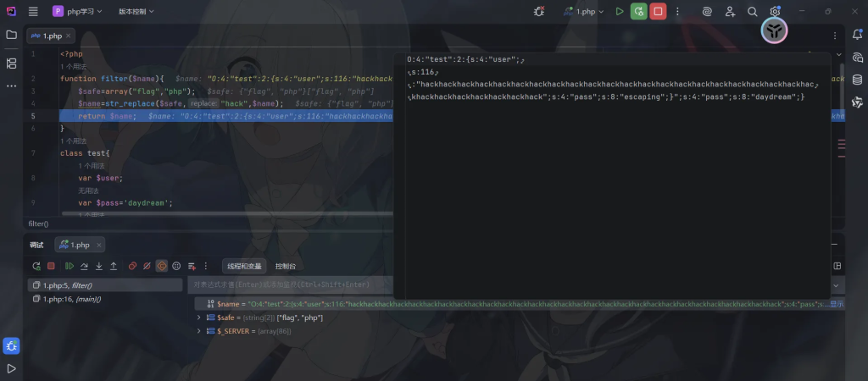Click the Step Out debug icon
Viewport: 868px width, 381px height.
114,266
